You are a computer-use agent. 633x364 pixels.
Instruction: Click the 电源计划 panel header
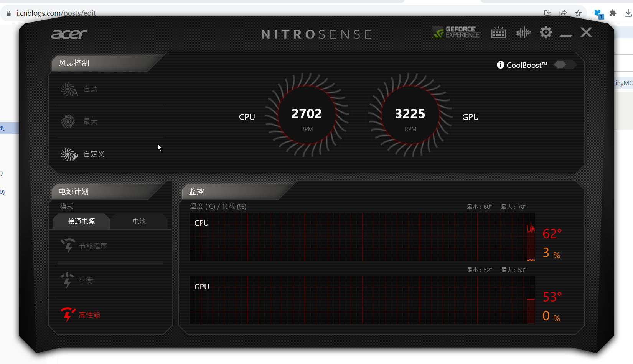click(107, 192)
